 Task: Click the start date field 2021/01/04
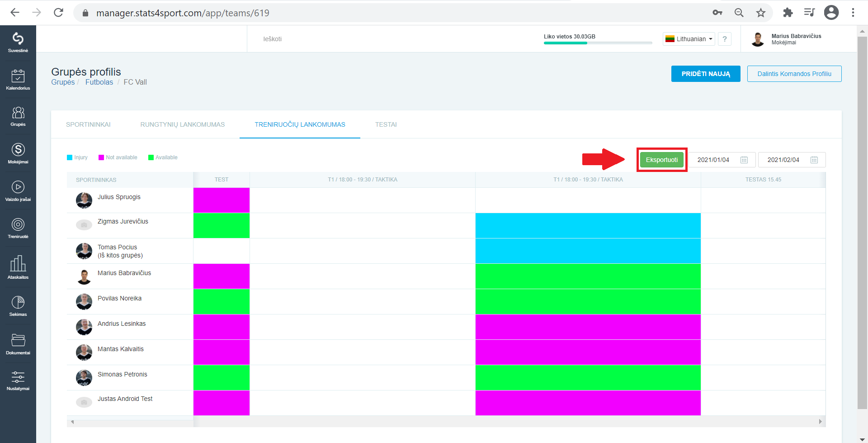(722, 160)
